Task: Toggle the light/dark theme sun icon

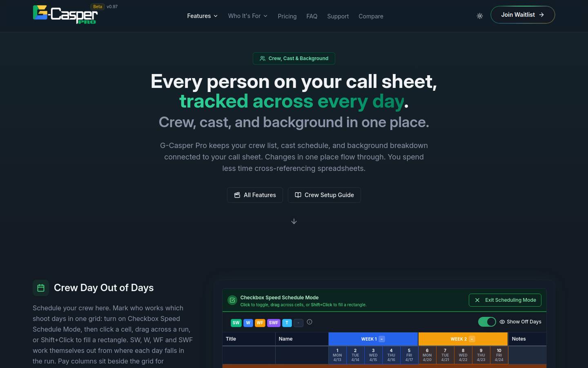Action: coord(480,16)
